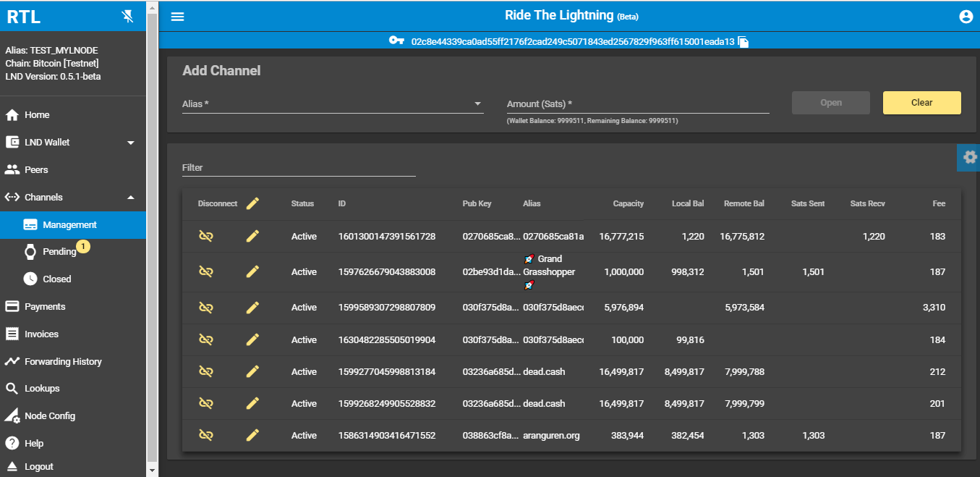Disconnect dead.cash channel 1599277045998813184
This screenshot has height=477, width=980.
coord(206,371)
